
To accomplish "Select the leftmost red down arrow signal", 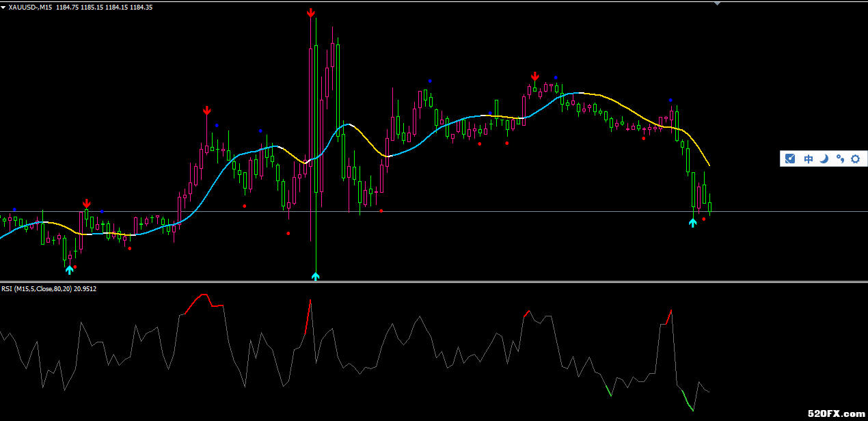I will 87,204.
